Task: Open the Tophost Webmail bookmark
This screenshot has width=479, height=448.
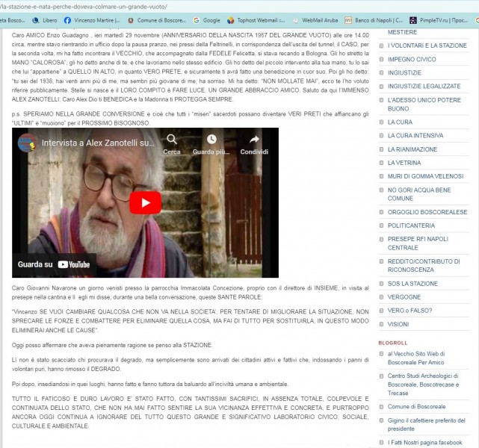Action: click(x=256, y=20)
